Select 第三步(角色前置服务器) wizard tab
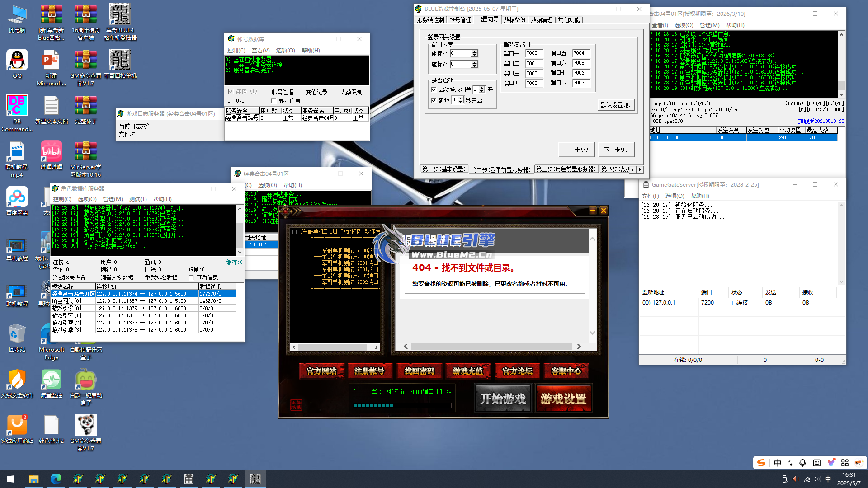Image resolution: width=868 pixels, height=488 pixels. (x=566, y=169)
